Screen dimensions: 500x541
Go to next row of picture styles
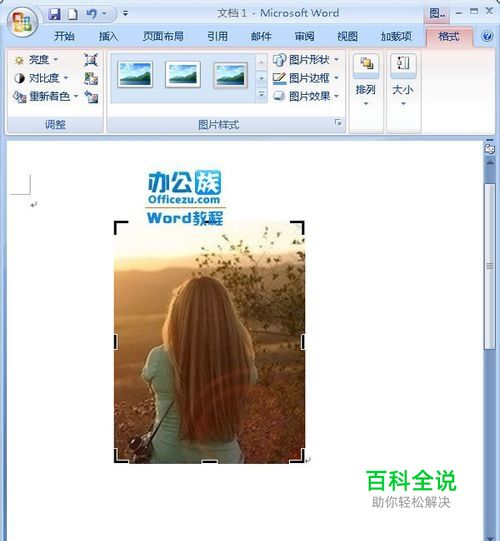(x=262, y=78)
